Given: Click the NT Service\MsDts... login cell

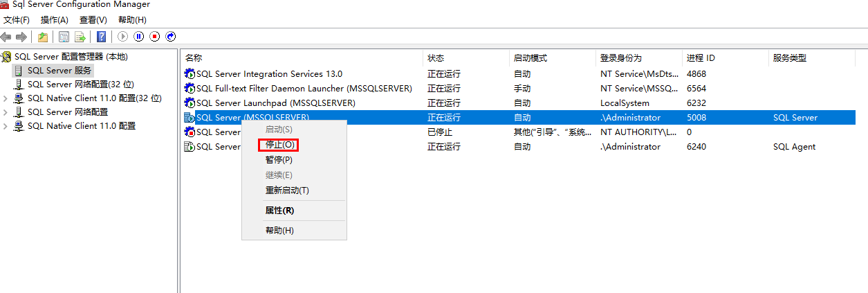Looking at the screenshot, I should tap(639, 73).
